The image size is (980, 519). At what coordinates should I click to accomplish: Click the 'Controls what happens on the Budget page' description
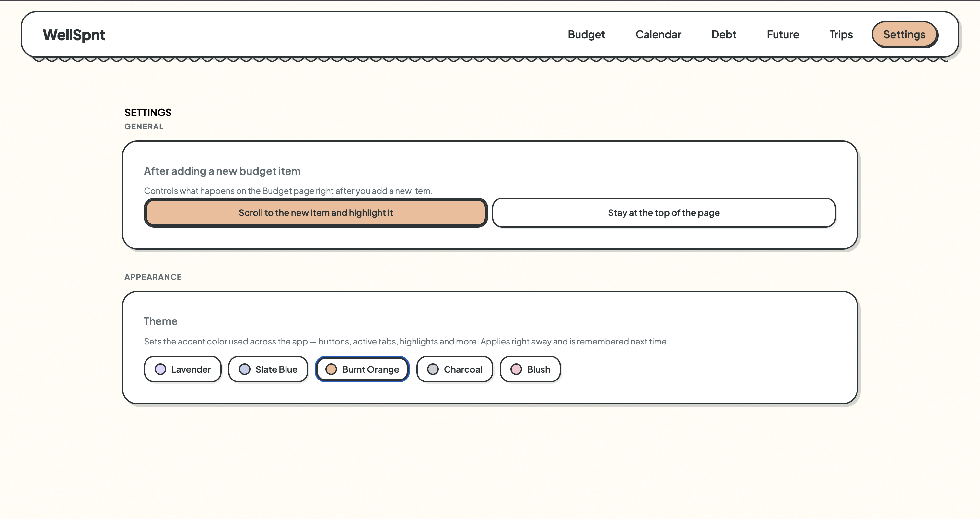[x=288, y=191]
